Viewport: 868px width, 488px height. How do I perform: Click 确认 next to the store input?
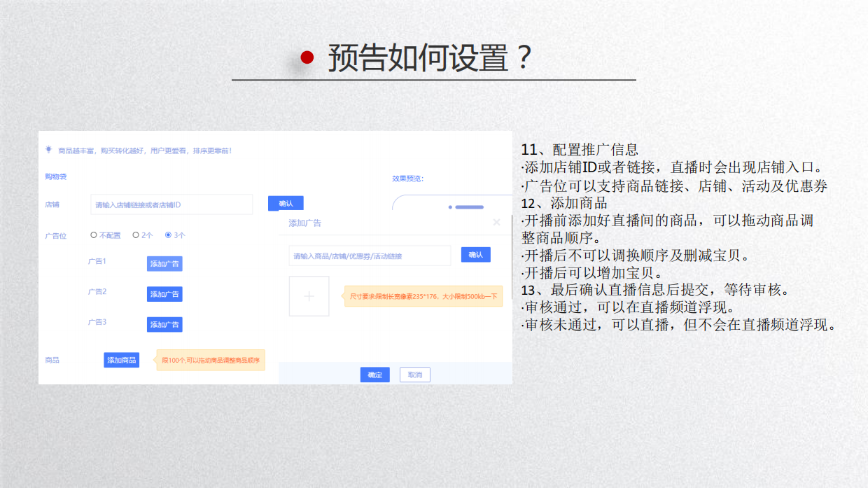286,203
